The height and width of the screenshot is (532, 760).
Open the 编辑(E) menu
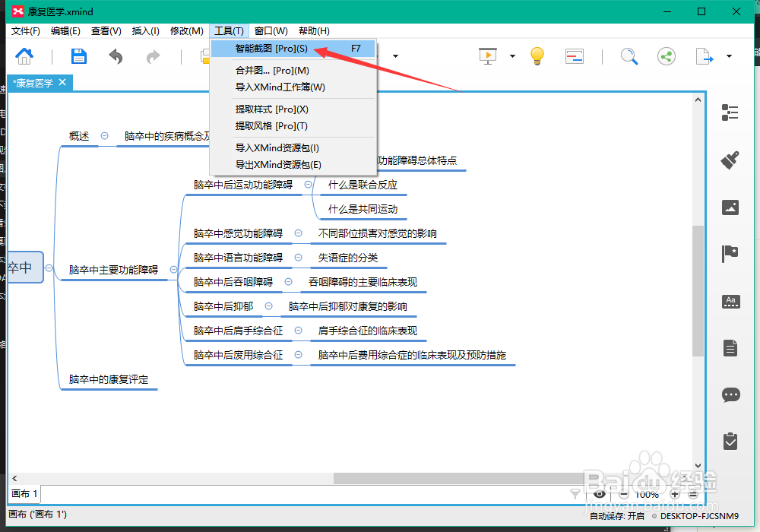pos(65,31)
